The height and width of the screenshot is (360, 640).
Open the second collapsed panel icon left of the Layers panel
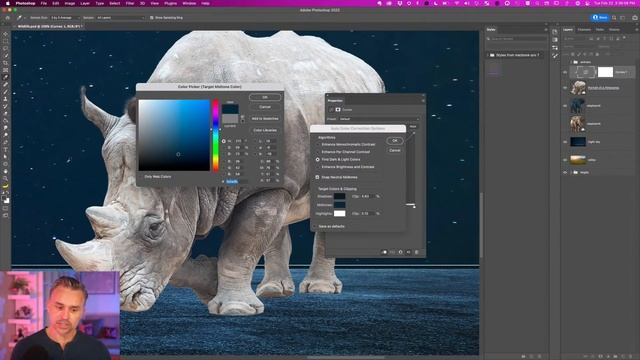(555, 40)
